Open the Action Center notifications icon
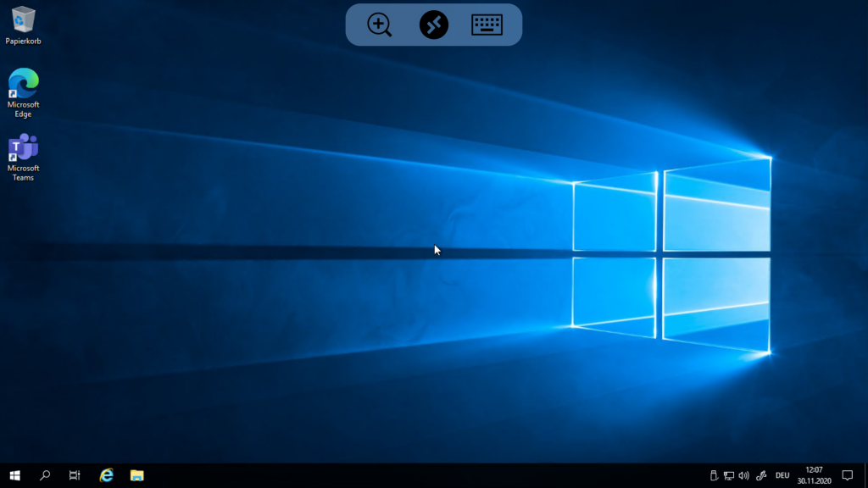This screenshot has width=868, height=488. click(x=847, y=475)
